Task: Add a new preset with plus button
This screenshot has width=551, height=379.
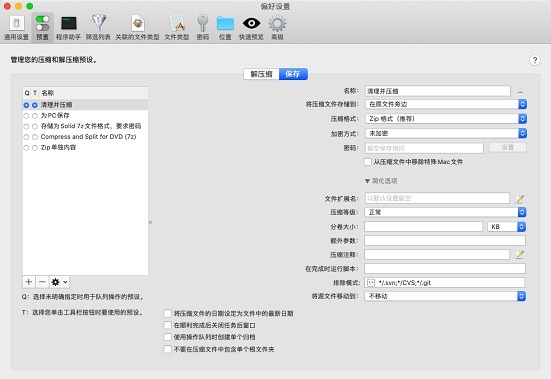Action: [29, 282]
